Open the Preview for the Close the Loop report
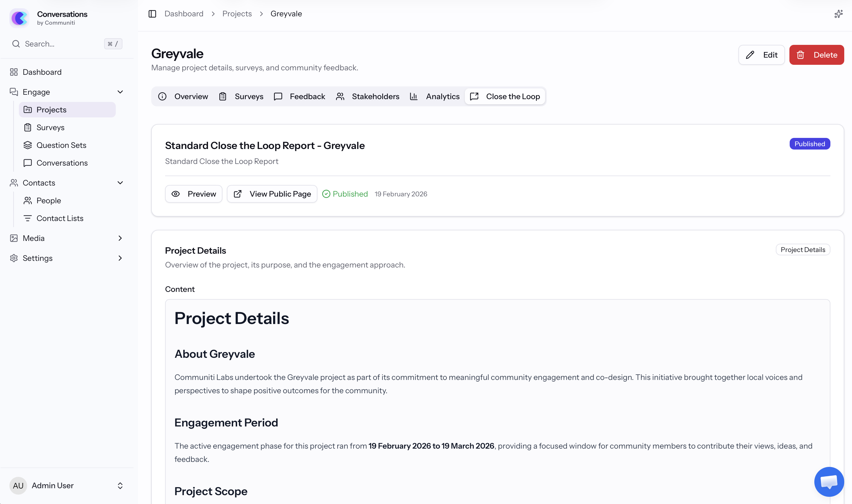 [x=194, y=194]
